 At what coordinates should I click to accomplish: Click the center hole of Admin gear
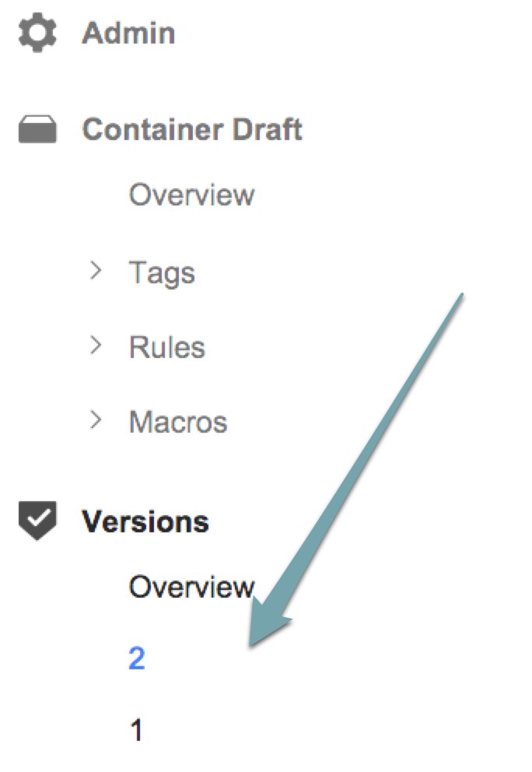pyautogui.click(x=37, y=33)
